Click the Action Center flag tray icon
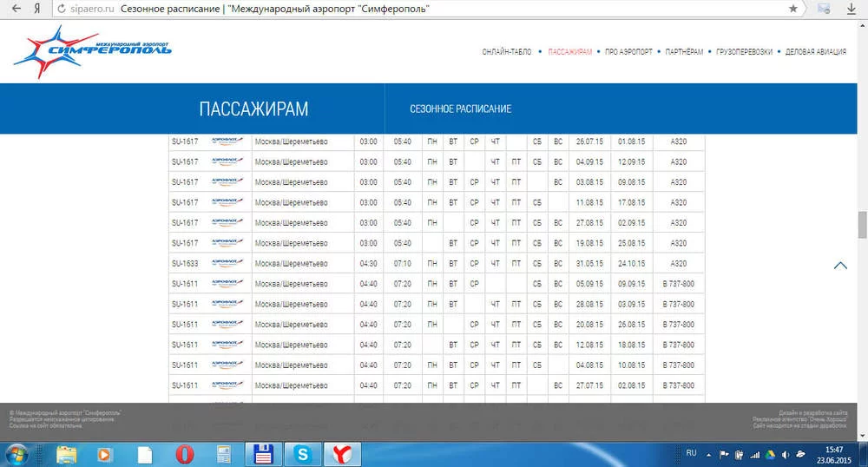 [x=724, y=455]
